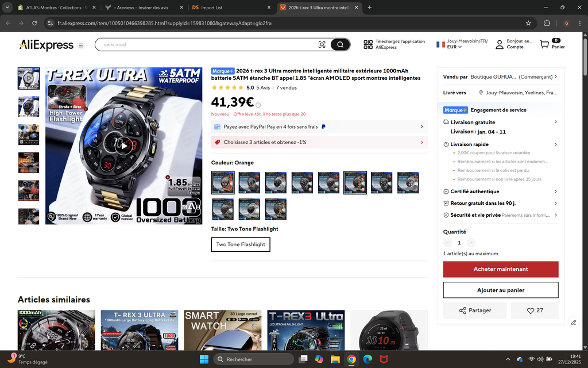Click the QR code app download icon
This screenshot has height=368, width=588.
click(x=368, y=45)
